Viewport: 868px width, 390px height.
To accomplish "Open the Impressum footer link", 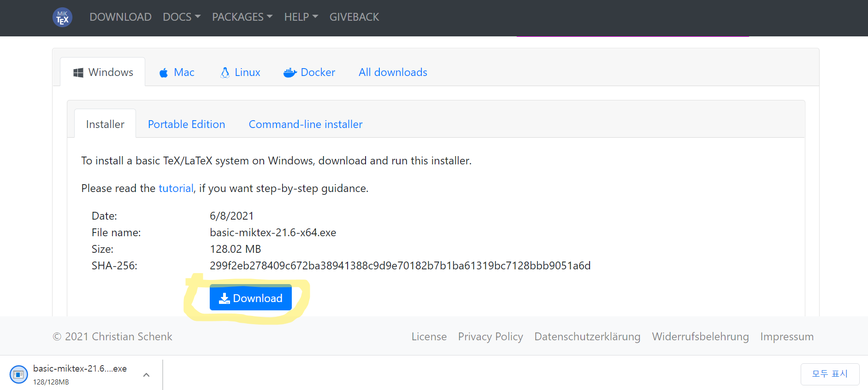I will tap(787, 337).
